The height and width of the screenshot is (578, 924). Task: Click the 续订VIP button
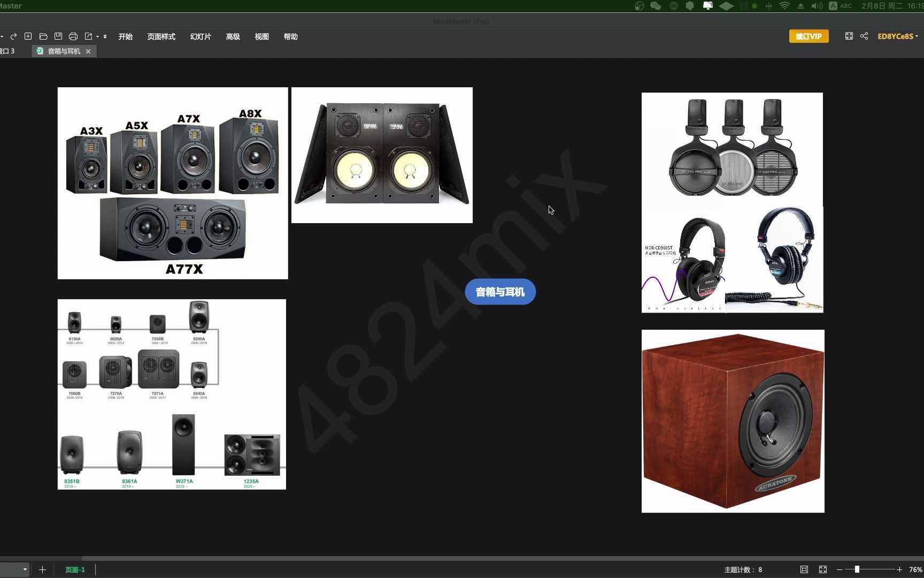[808, 36]
